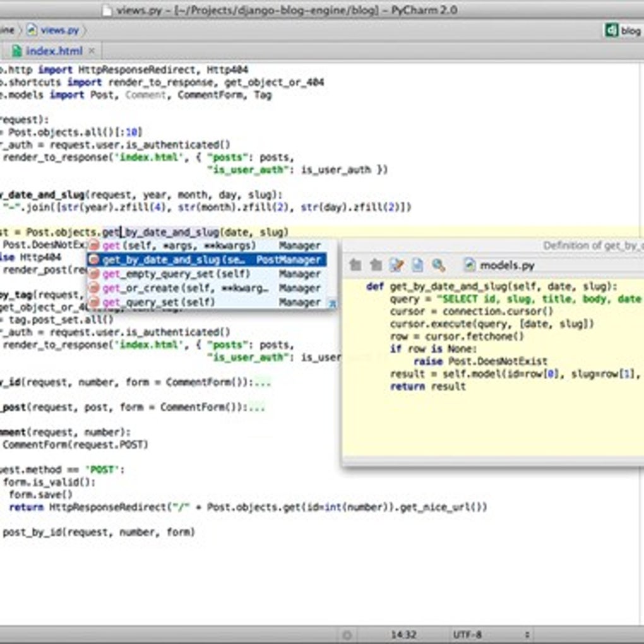Click the 'if row is None:' line
The width and height of the screenshot is (644, 644).
[433, 349]
